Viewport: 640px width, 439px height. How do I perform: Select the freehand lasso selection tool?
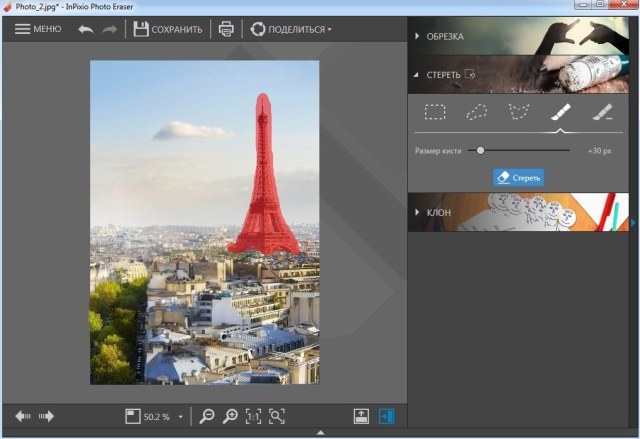477,113
